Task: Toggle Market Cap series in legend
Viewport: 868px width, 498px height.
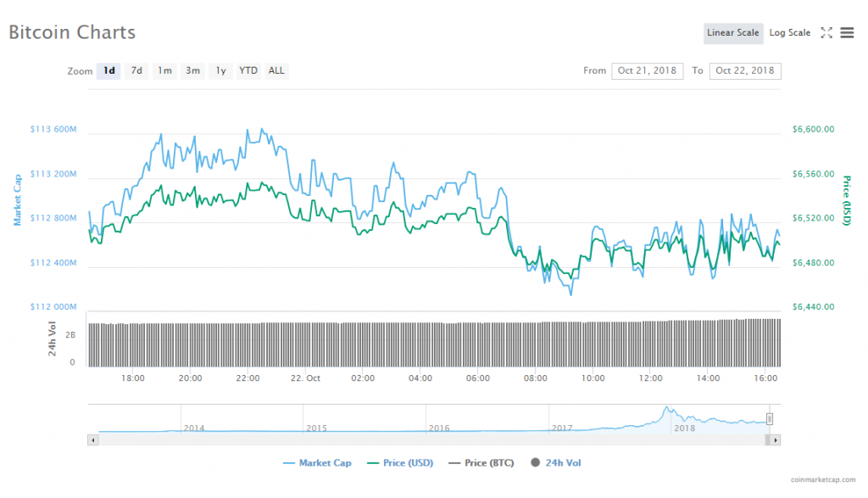Action: 318,463
